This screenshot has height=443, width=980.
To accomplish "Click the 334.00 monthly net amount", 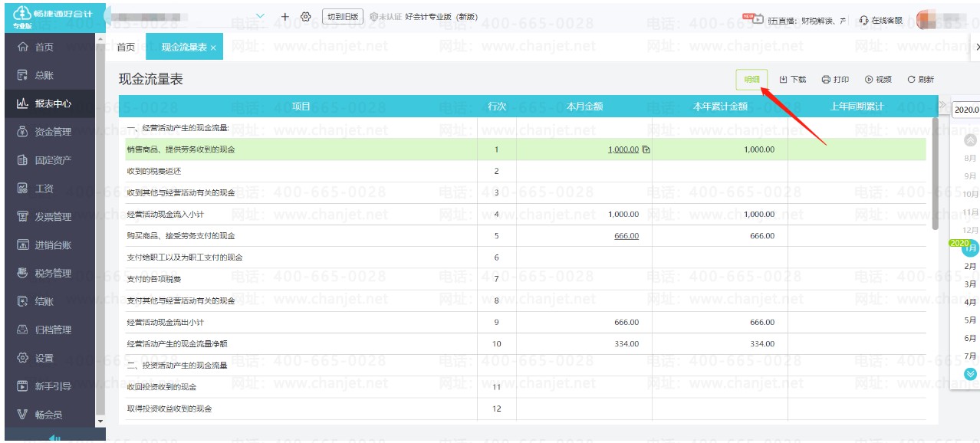I will click(626, 344).
